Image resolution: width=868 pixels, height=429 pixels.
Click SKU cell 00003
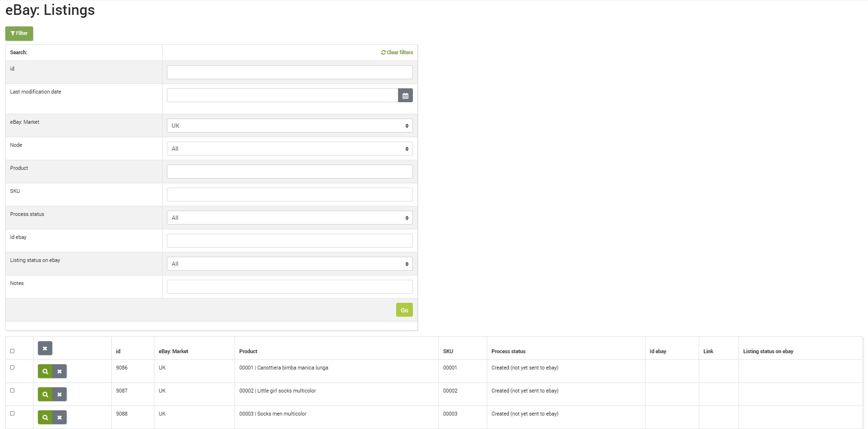450,414
